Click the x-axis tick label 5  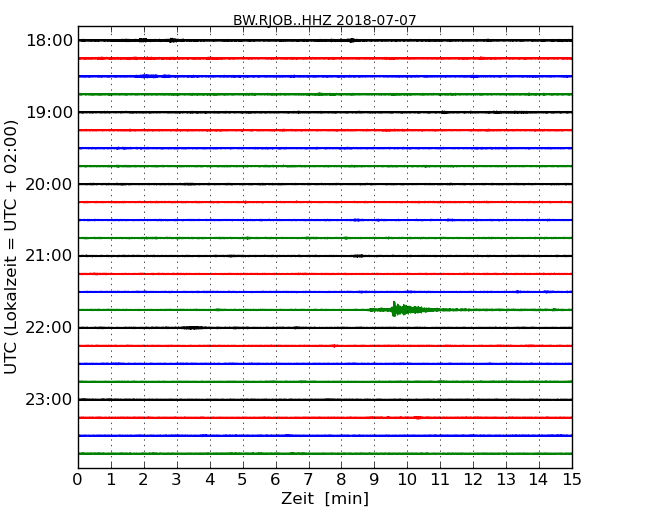[243, 480]
